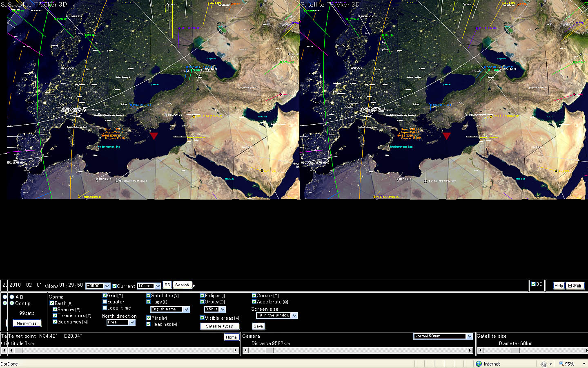The image size is (588, 368).
Task: Open the Fit in the window dropdown
Action: coord(277,316)
